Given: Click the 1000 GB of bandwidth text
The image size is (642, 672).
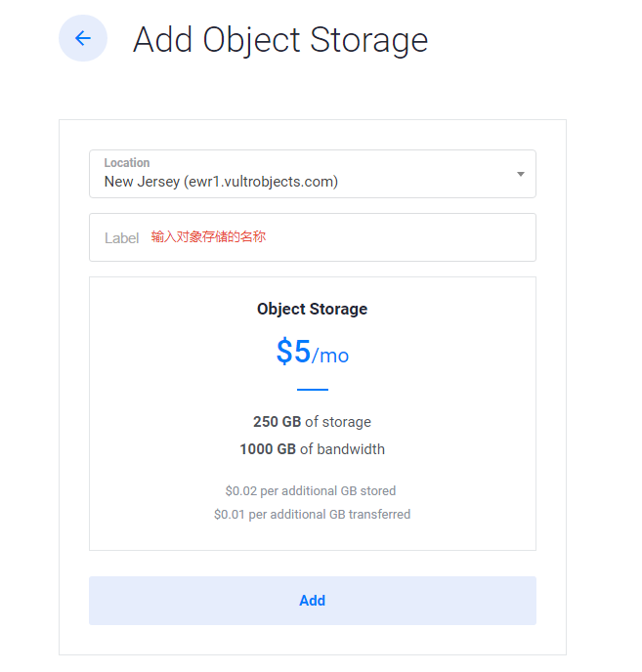Looking at the screenshot, I should 313,449.
